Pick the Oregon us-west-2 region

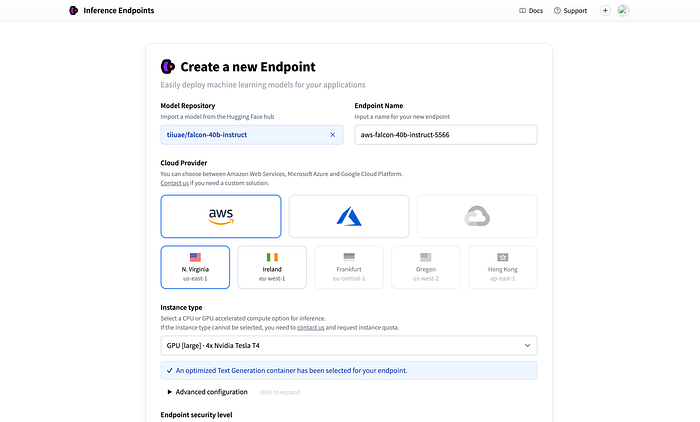pos(426,267)
